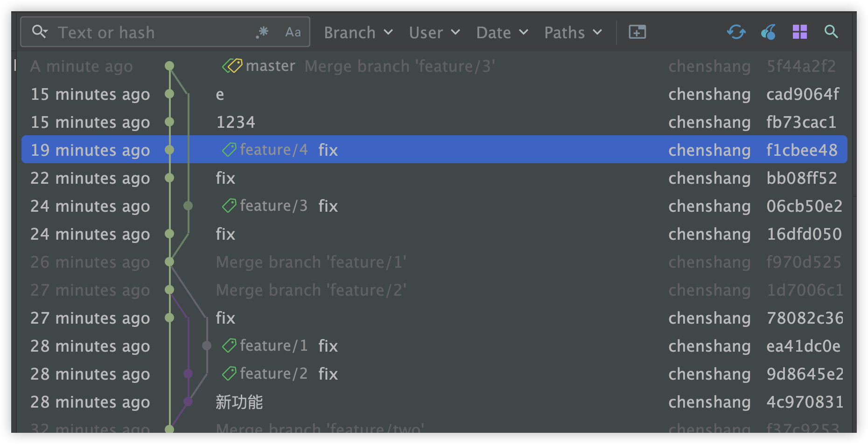Open the Branch filter dropdown

coord(358,33)
